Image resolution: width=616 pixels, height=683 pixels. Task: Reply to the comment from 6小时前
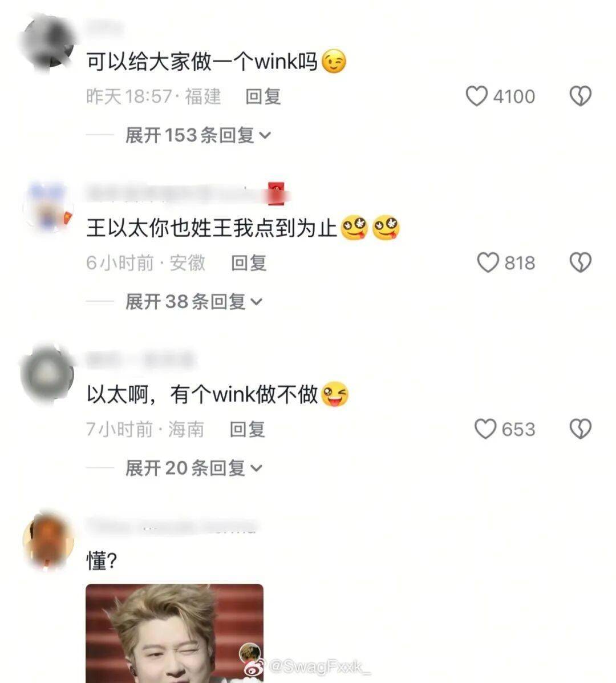coord(249,262)
